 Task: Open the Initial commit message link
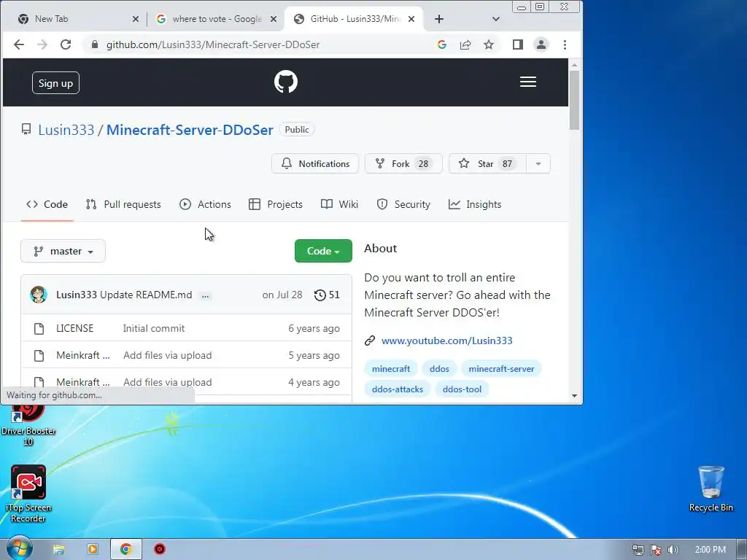154,329
